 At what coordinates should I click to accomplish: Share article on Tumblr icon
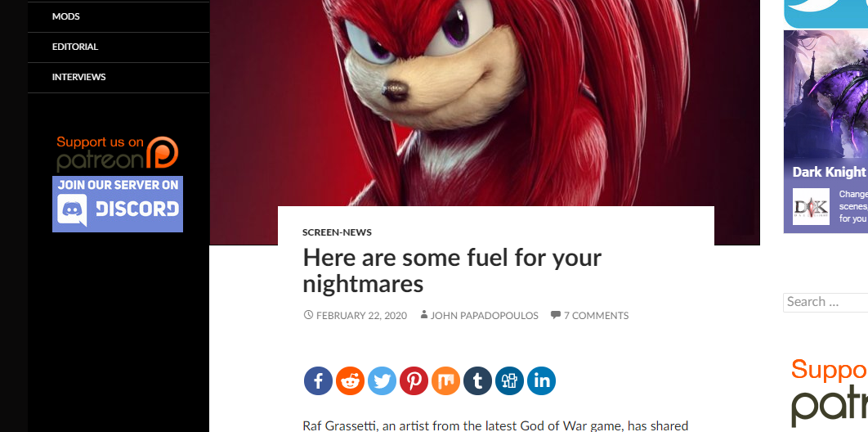point(478,380)
